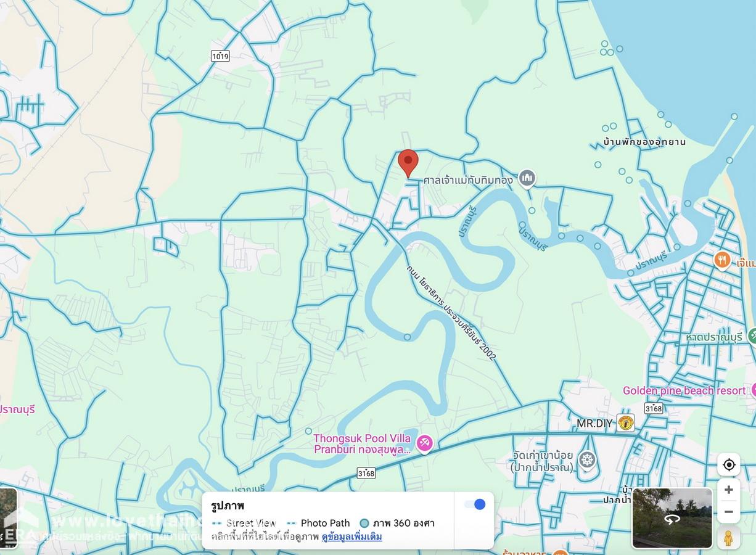This screenshot has height=555, width=756.
Task: Open the Street View preview thumbnail
Action: [x=672, y=518]
